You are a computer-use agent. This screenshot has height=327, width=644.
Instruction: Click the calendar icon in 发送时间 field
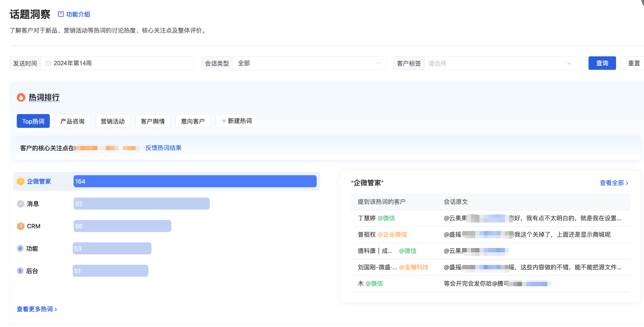point(48,63)
